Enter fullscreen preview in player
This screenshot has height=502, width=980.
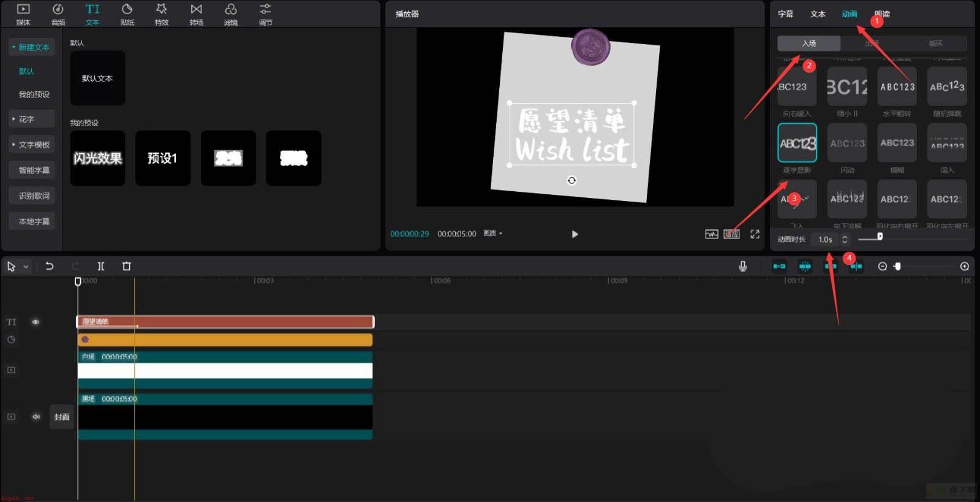point(755,234)
